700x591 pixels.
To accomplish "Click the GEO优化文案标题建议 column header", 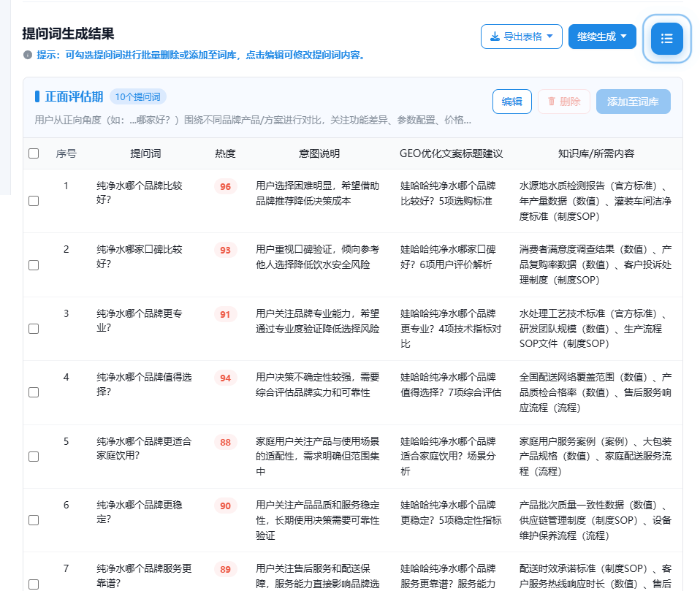I will (451, 153).
